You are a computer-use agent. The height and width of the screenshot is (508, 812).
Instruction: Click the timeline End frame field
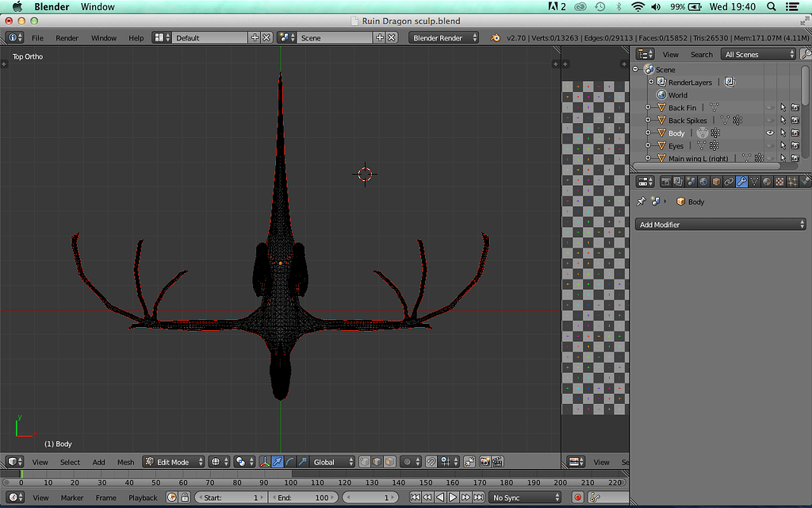pos(304,498)
